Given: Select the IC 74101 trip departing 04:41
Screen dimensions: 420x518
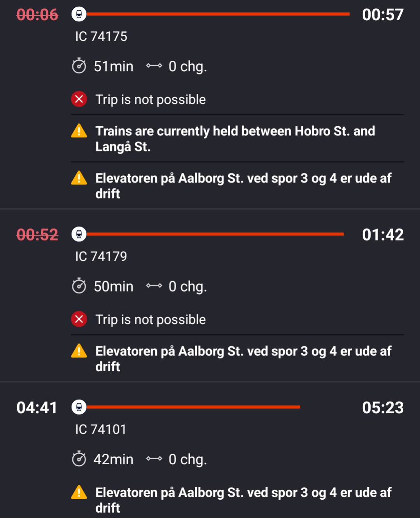Looking at the screenshot, I should (101, 430).
